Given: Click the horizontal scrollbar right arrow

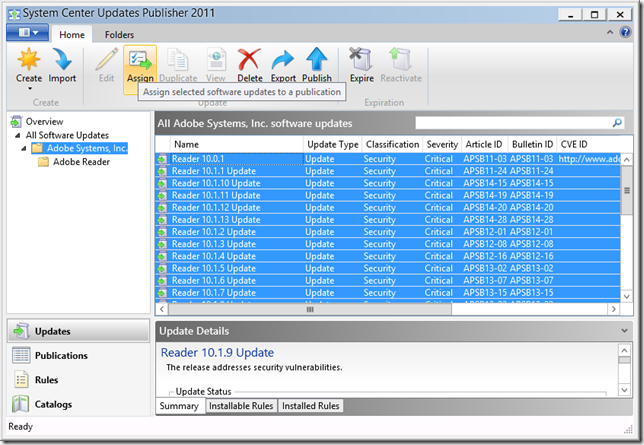Looking at the screenshot, I should pos(614,309).
